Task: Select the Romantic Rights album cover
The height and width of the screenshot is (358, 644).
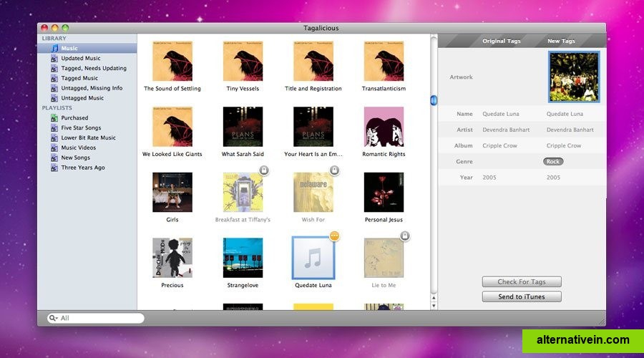Action: [384, 127]
